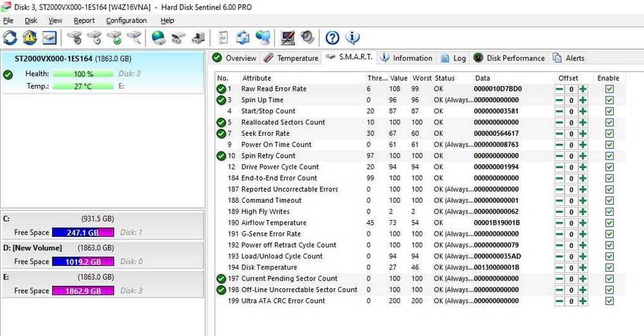Toggle Enable checkbox for Disk Temperature
Viewport: 644px width, 336px height.
click(609, 267)
